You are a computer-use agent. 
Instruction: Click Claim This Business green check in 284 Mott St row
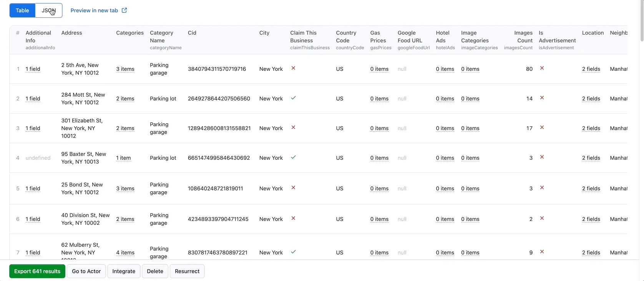click(293, 98)
